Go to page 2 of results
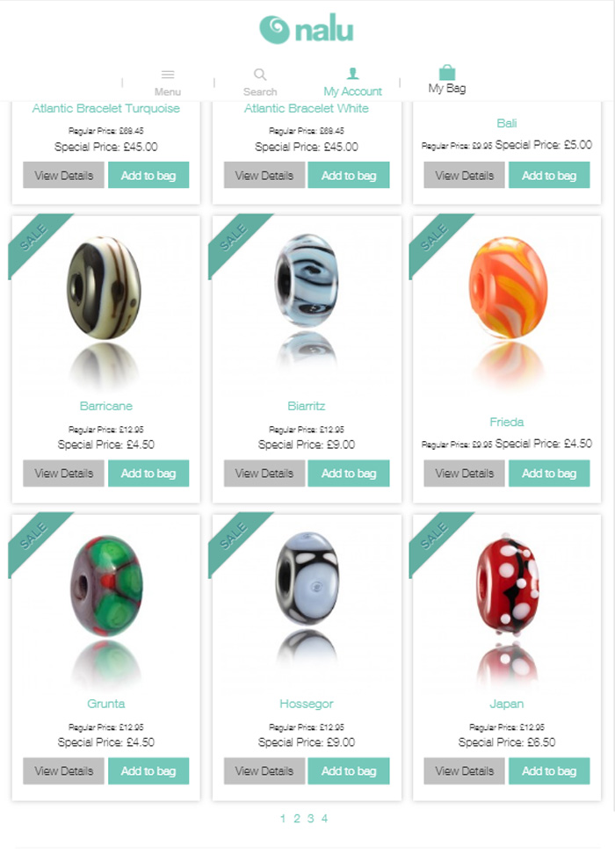 click(297, 818)
